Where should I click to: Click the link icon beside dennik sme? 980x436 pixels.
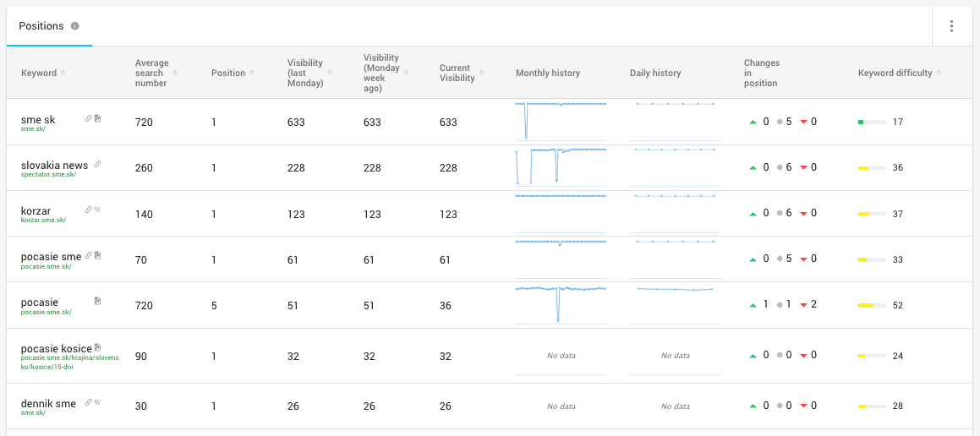[x=89, y=402]
